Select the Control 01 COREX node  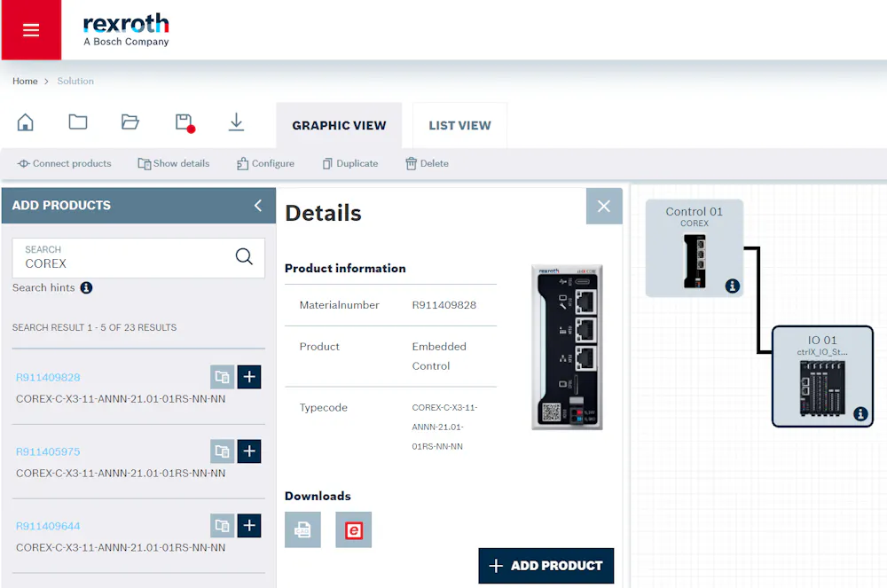pos(695,248)
